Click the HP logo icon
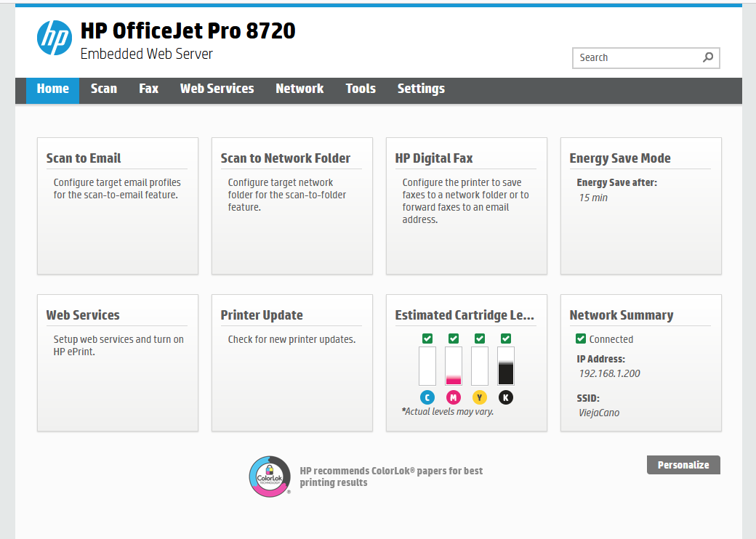 pyautogui.click(x=55, y=38)
